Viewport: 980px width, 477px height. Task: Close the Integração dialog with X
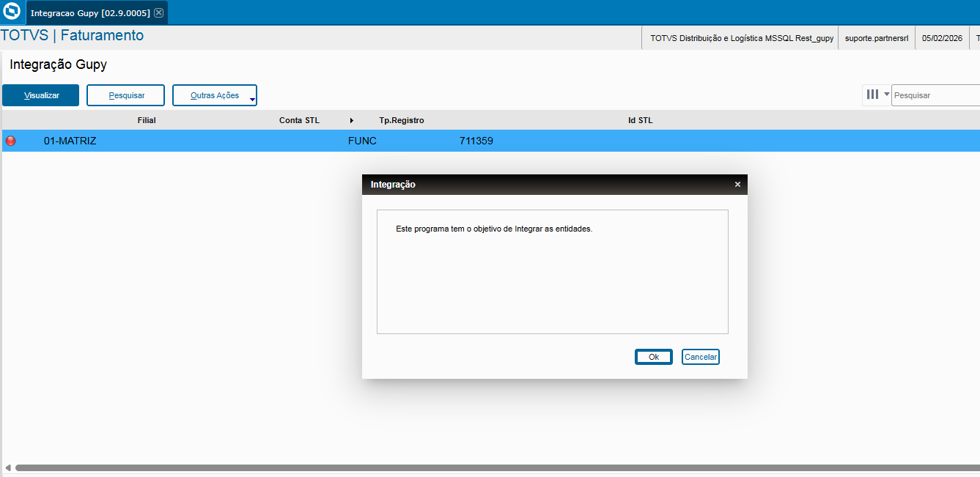pyautogui.click(x=737, y=185)
